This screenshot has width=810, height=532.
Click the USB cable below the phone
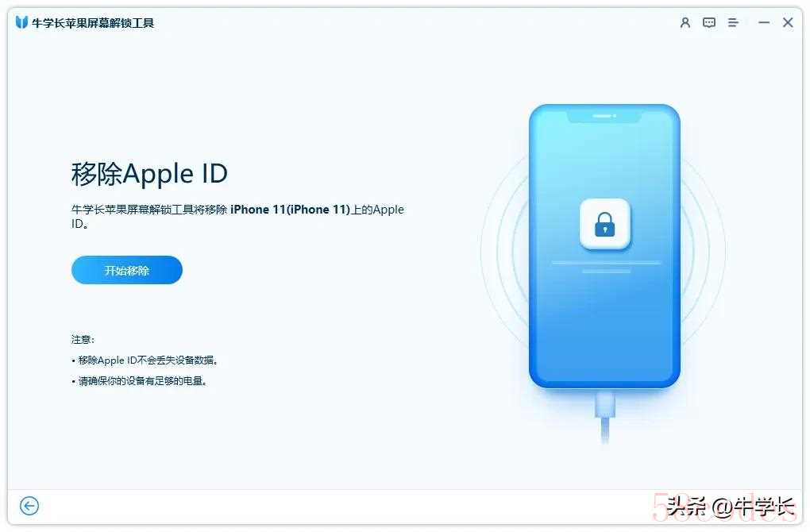pyautogui.click(x=605, y=416)
